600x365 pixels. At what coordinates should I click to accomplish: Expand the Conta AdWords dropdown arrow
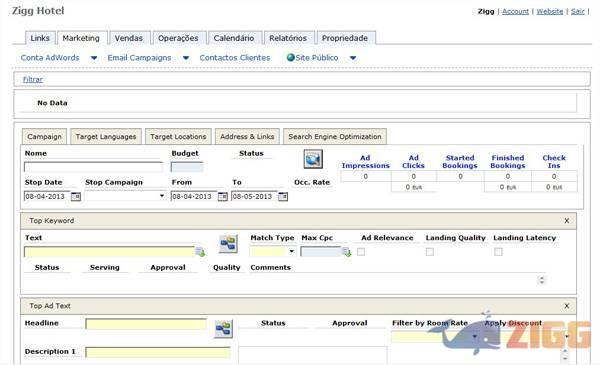click(x=94, y=58)
